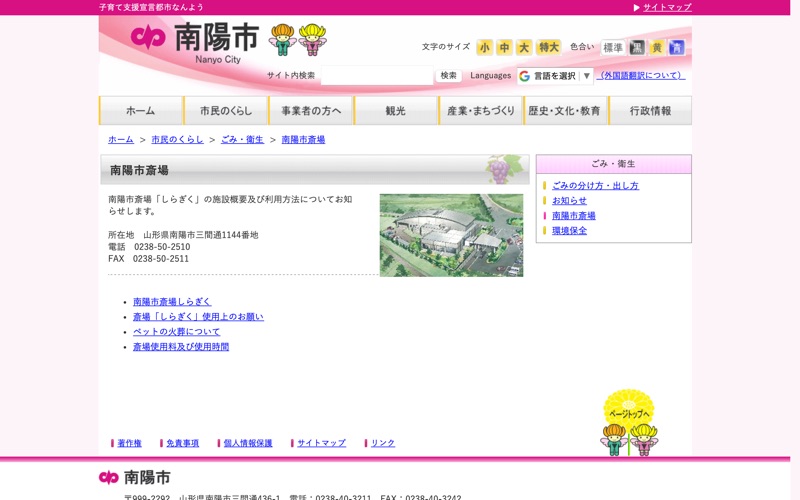800x500 pixels.
Task: Click the 南陽市斎場 breadcrumb link
Action: coord(303,139)
